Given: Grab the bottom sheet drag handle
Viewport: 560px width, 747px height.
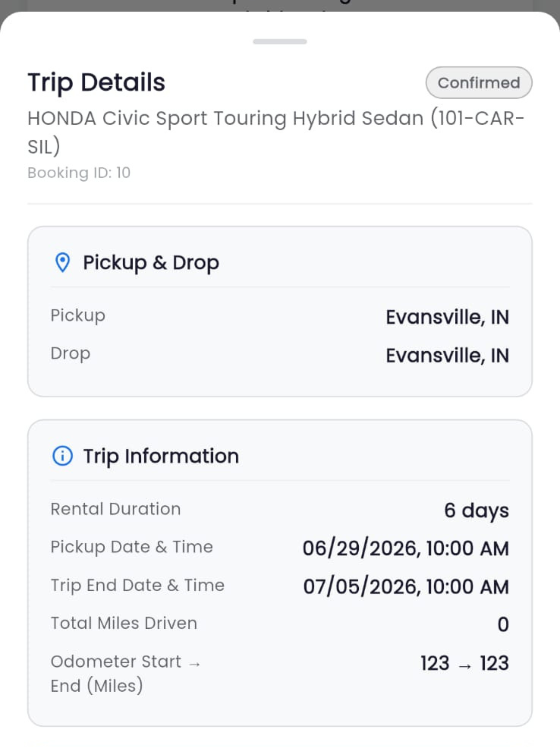Looking at the screenshot, I should click(280, 42).
